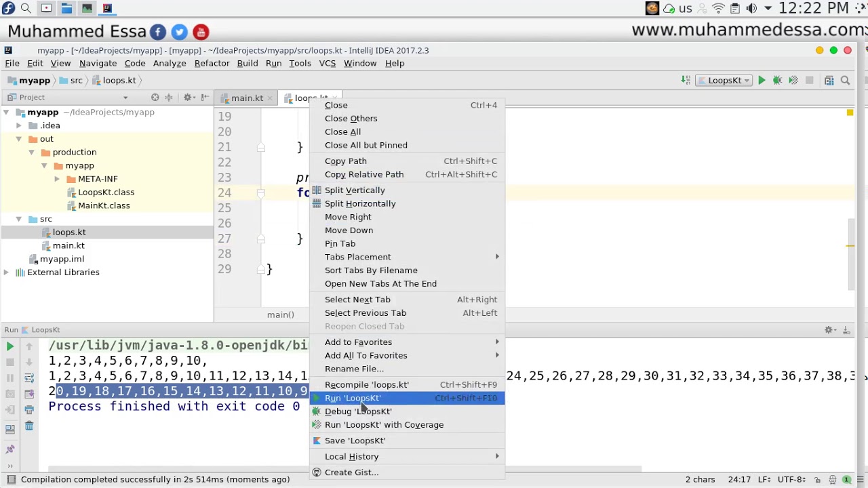Expand External Libraries node
Image resolution: width=868 pixels, height=488 pixels.
6,272
